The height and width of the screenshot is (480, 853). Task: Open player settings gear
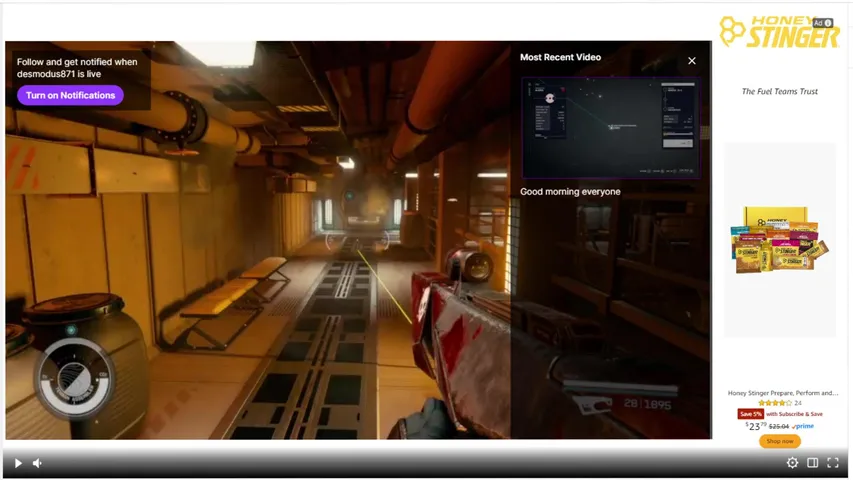coord(792,463)
